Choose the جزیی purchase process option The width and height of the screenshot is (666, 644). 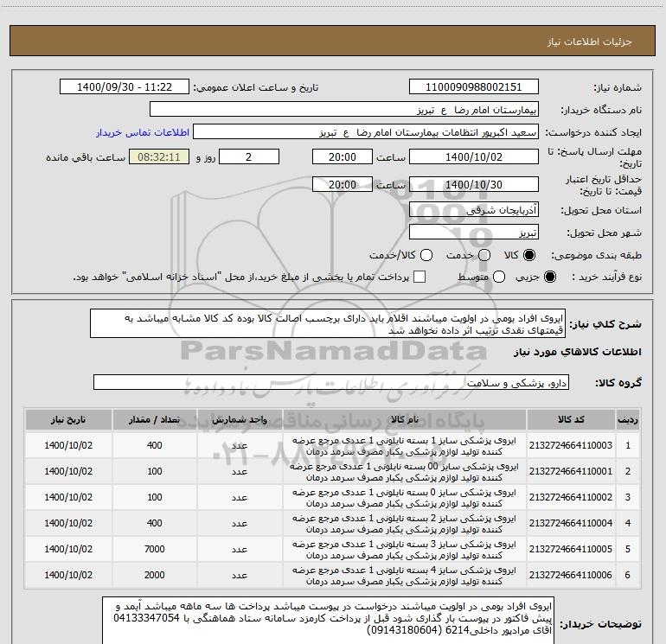click(549, 277)
